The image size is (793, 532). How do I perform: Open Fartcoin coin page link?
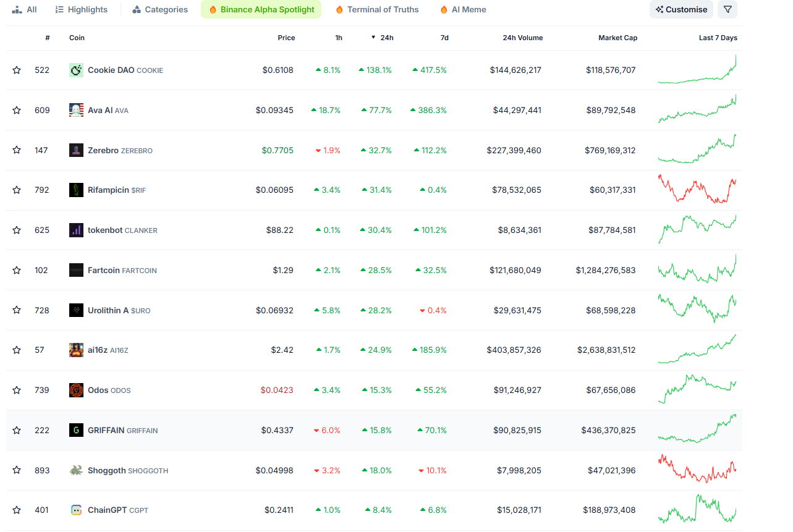tap(122, 270)
